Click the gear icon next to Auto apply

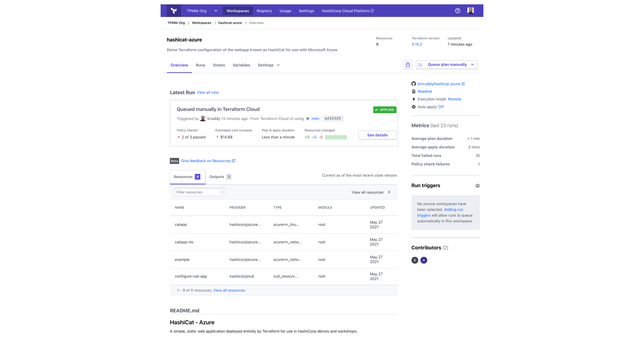(414, 107)
